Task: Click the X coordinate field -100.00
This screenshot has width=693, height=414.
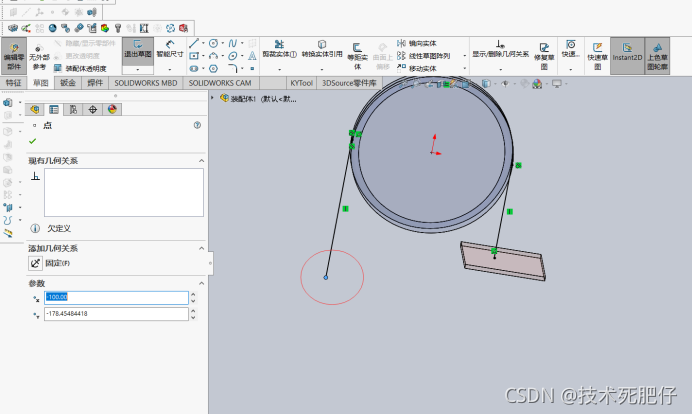Action: pos(116,297)
